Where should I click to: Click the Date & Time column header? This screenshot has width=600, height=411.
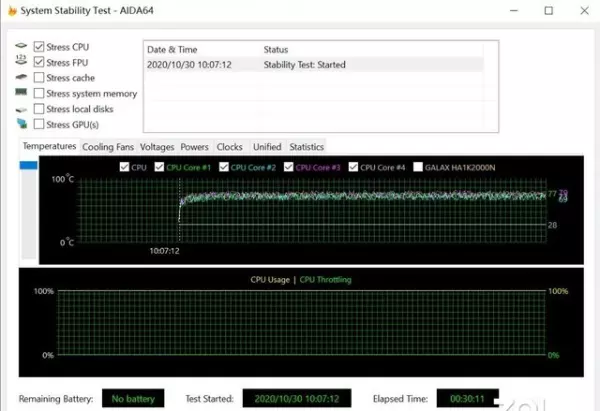172,50
